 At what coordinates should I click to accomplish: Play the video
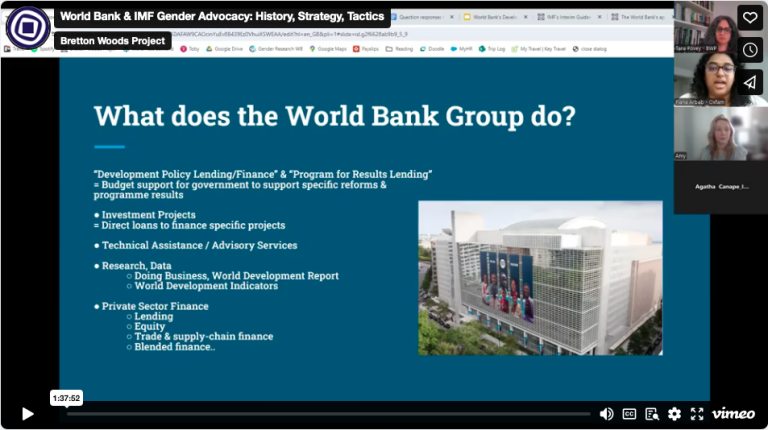click(27, 414)
